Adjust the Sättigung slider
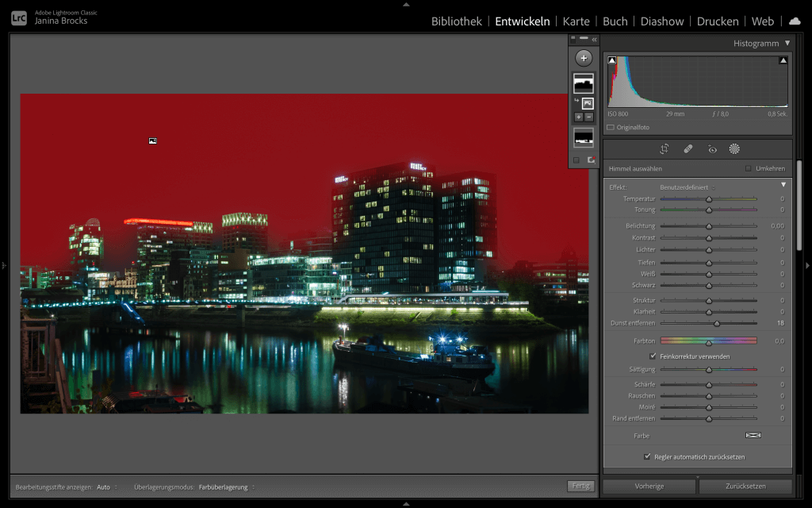Screen dimensions: 812x508 click(708, 370)
